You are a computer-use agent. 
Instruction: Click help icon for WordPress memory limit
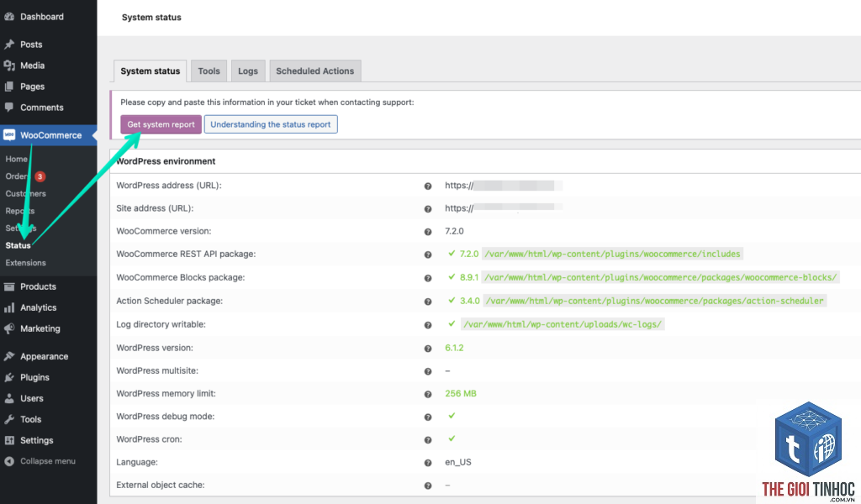428,394
